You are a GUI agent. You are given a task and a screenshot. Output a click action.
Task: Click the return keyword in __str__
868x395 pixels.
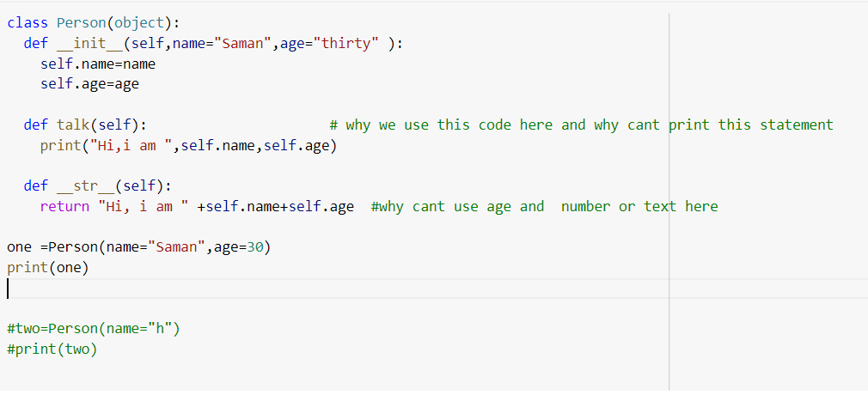(64, 207)
